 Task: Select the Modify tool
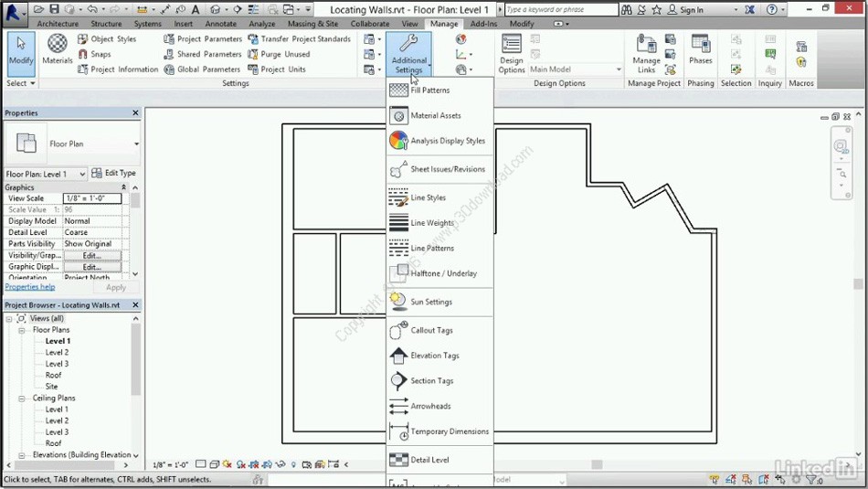(21, 53)
